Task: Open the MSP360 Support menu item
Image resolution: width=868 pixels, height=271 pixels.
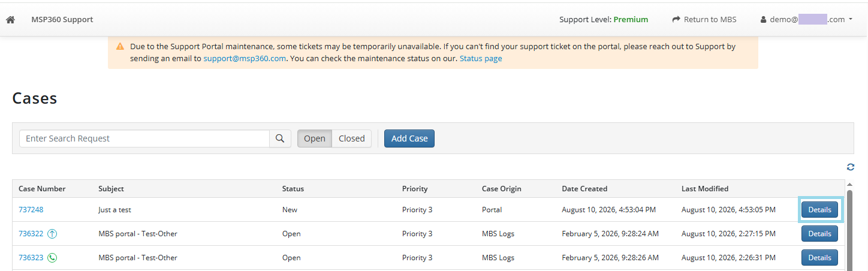Action: [62, 19]
